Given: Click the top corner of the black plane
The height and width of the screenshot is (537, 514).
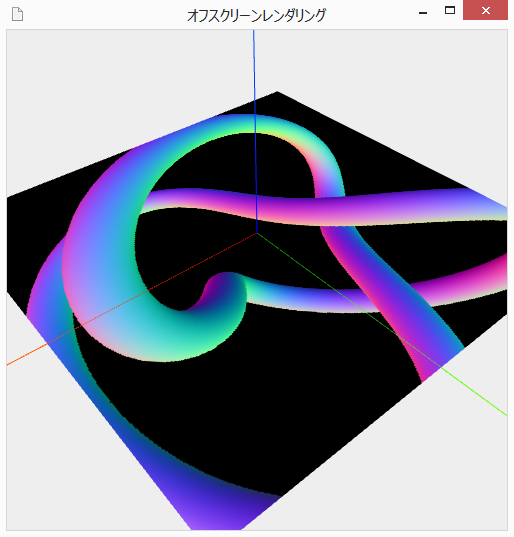Looking at the screenshot, I should pyautogui.click(x=277, y=92).
